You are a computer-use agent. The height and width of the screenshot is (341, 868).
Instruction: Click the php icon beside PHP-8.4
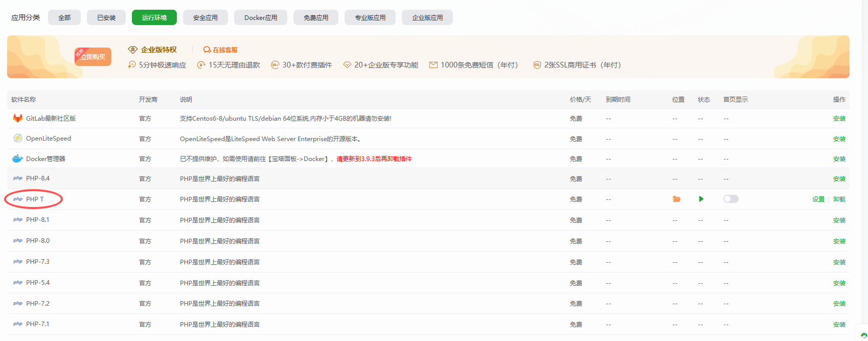[18, 178]
